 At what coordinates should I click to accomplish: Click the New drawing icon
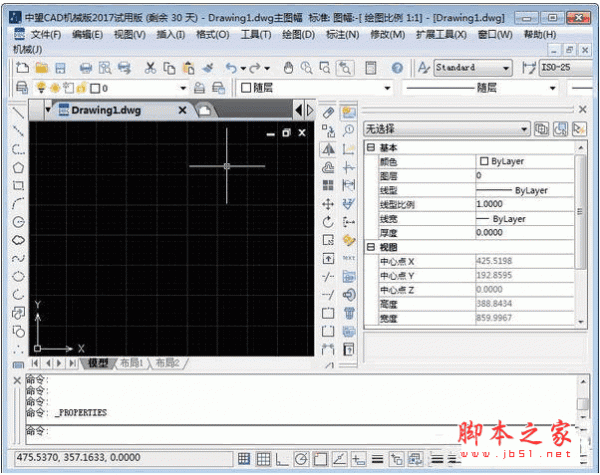[23, 68]
